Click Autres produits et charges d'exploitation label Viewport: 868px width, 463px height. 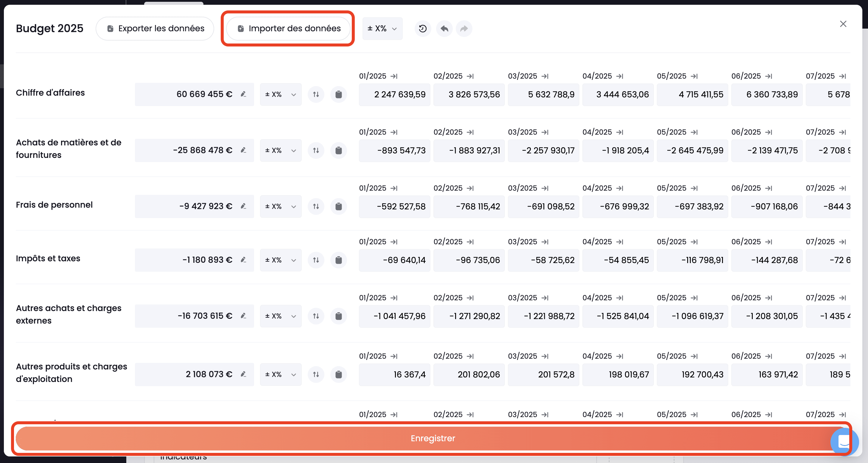pyautogui.click(x=71, y=373)
